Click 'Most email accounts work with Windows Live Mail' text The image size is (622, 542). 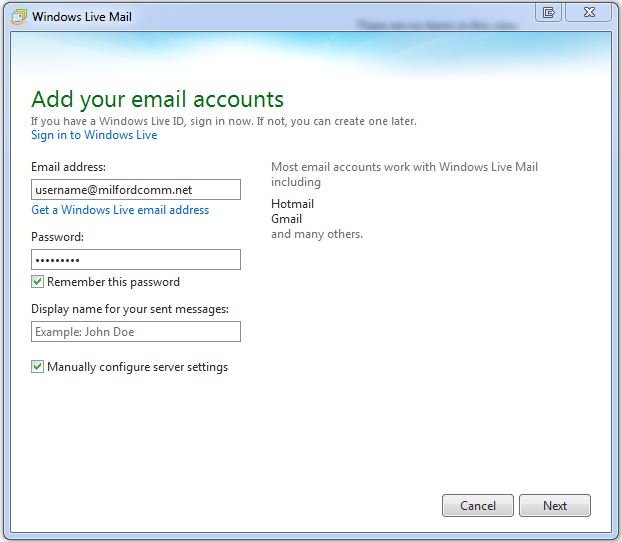pyautogui.click(x=404, y=167)
